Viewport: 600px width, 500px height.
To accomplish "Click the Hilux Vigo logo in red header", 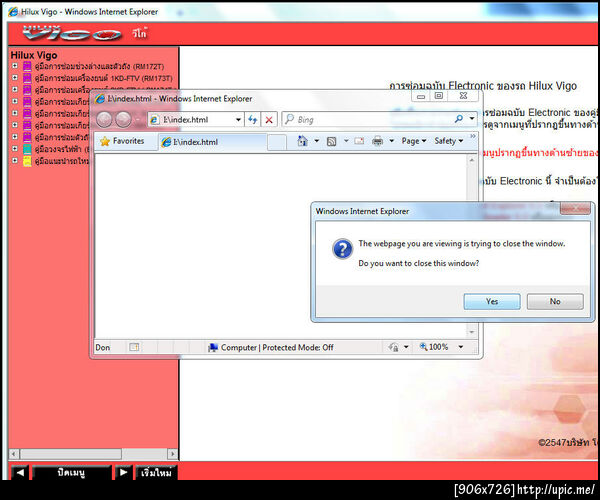I will click(72, 33).
